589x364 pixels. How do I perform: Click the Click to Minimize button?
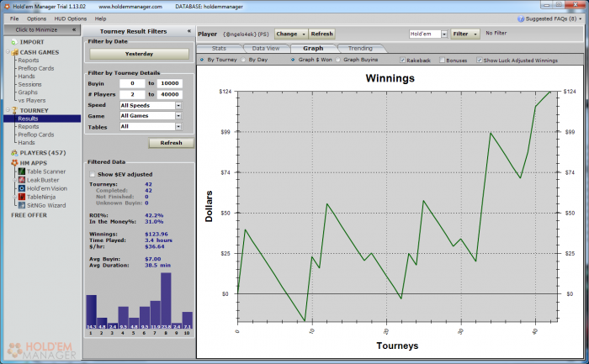pos(42,29)
